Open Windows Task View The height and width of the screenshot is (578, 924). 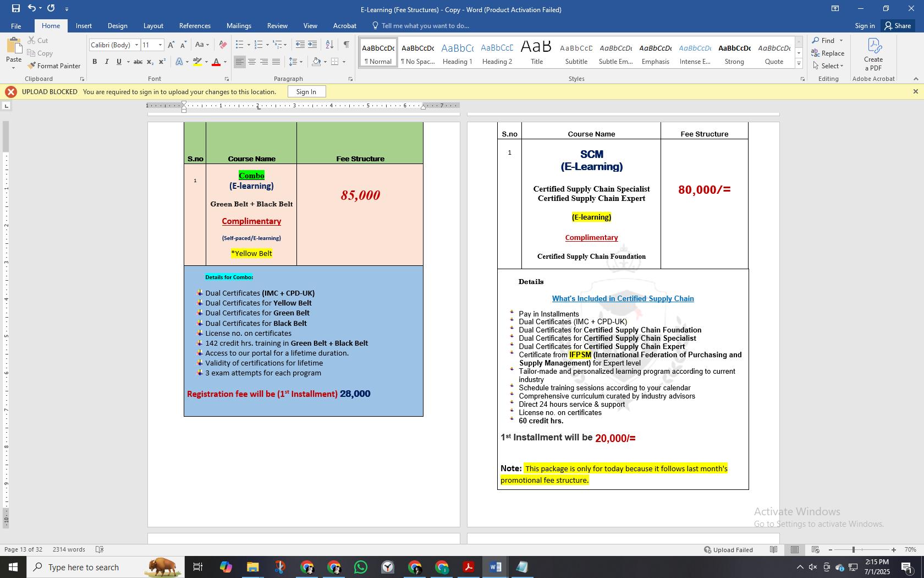click(198, 567)
